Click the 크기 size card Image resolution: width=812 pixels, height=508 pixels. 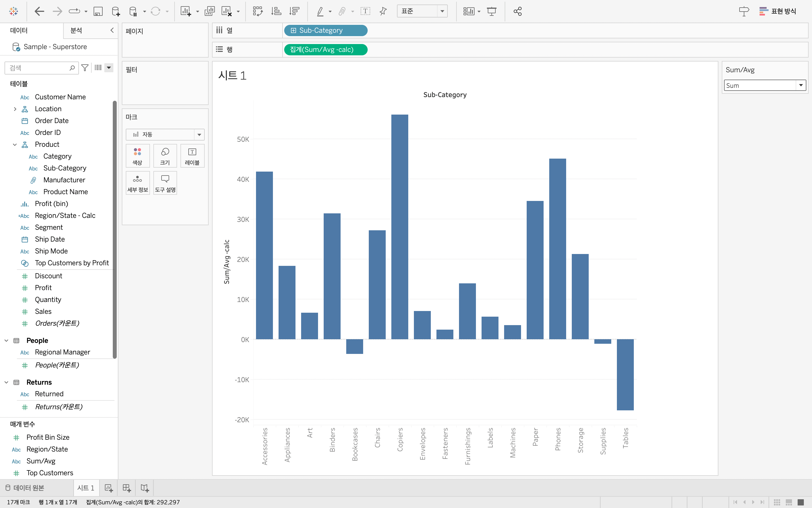(165, 156)
